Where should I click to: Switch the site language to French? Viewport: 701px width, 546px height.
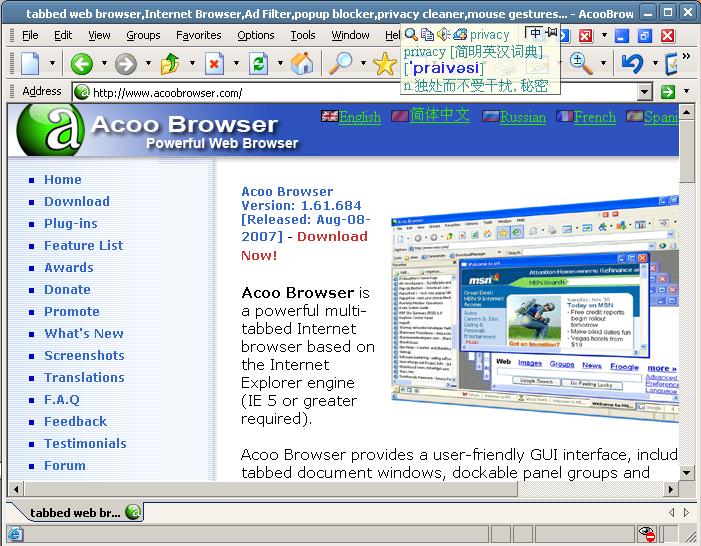point(594,117)
